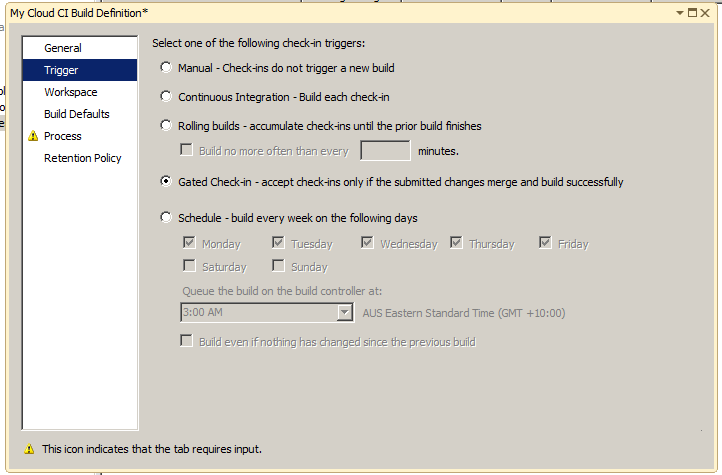Select Manual check-in trigger option
722x475 pixels.
[166, 68]
